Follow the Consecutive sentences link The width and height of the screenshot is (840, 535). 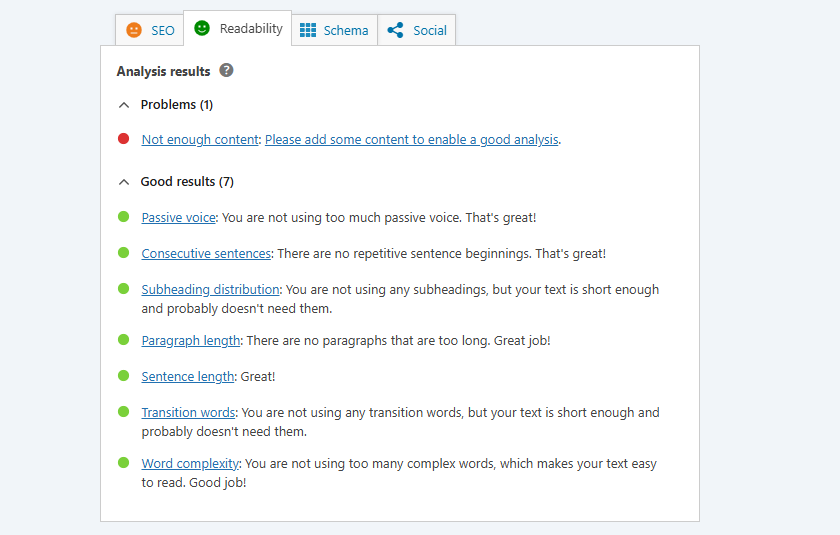tap(206, 254)
